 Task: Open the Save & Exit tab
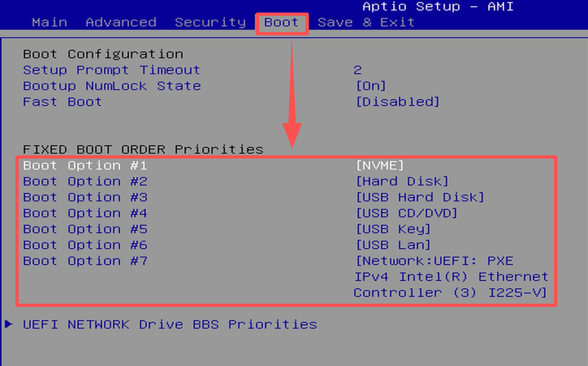[x=366, y=22]
